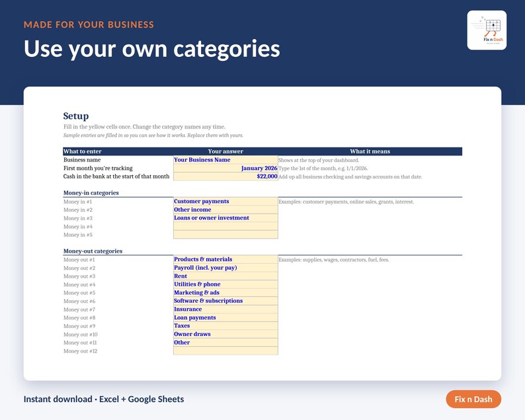Click 'Shows at the top of your dashboard' note
Viewport: 525px width, 420px height.
[319, 160]
